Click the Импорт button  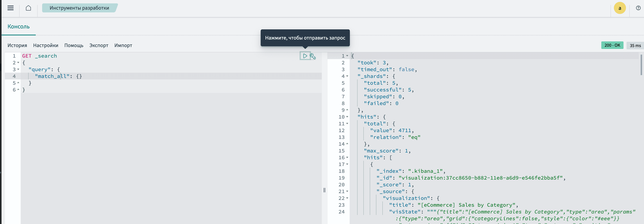(x=123, y=45)
